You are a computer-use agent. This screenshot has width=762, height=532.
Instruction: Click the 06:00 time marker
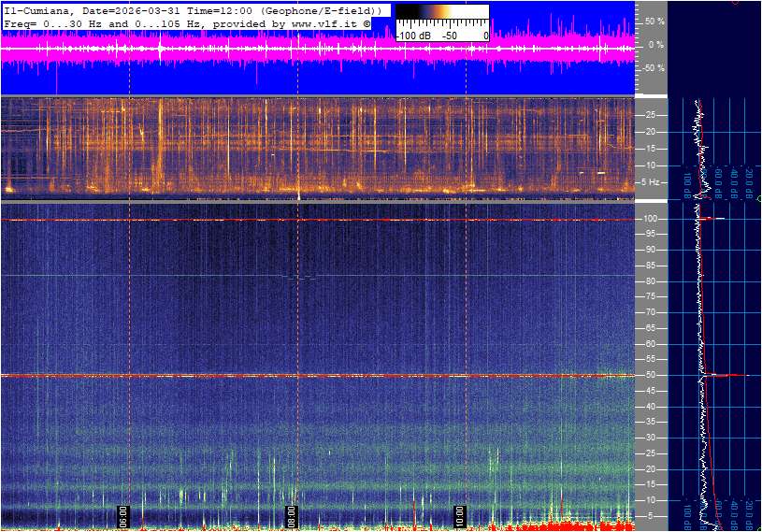(x=123, y=516)
